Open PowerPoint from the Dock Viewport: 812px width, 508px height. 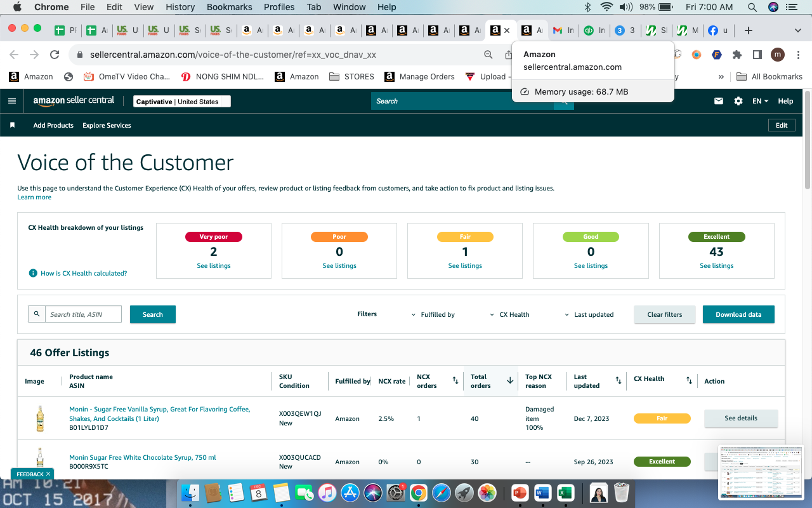tap(520, 493)
